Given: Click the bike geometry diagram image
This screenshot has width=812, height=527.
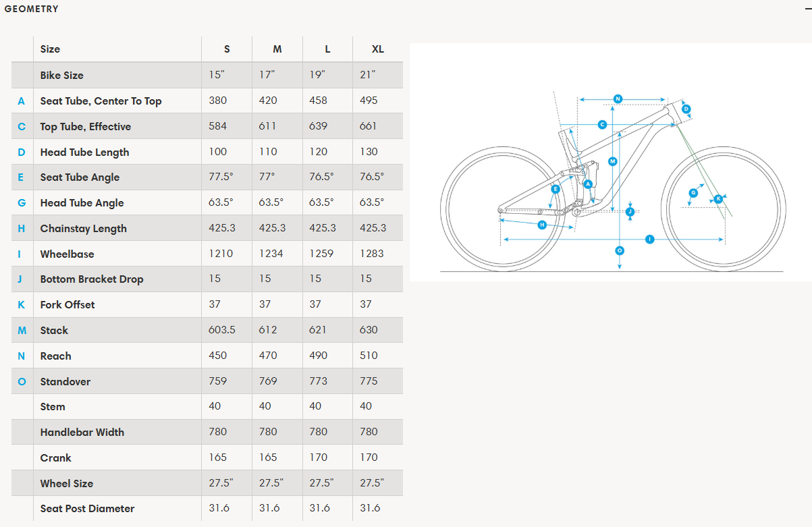Looking at the screenshot, I should (x=610, y=162).
